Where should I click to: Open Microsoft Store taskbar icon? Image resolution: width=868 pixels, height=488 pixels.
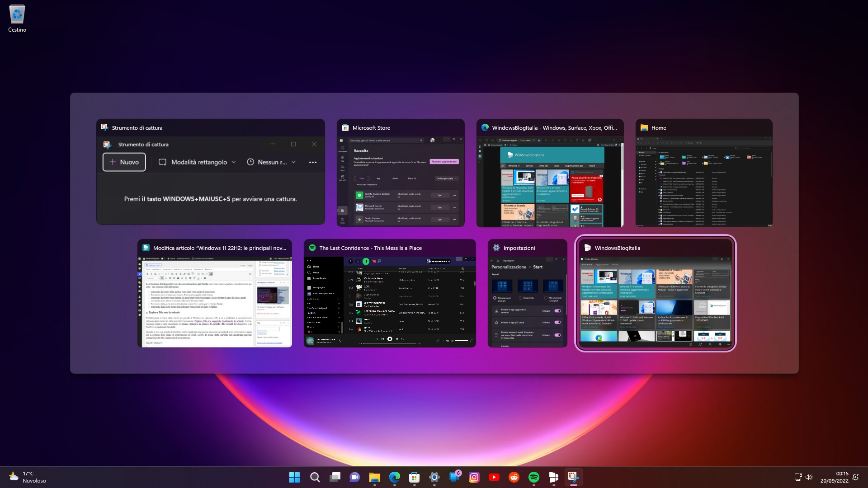(x=415, y=477)
